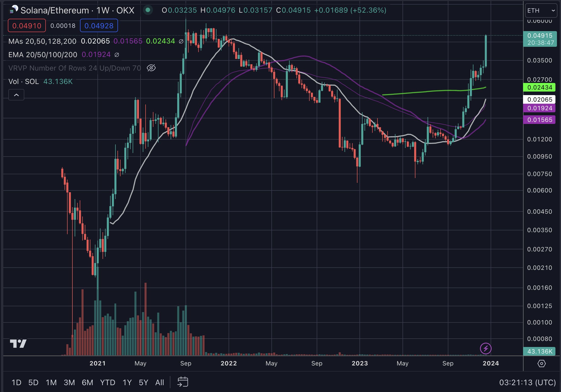Click the current price label 0.04915
This screenshot has height=392, width=561.
tap(540, 39)
